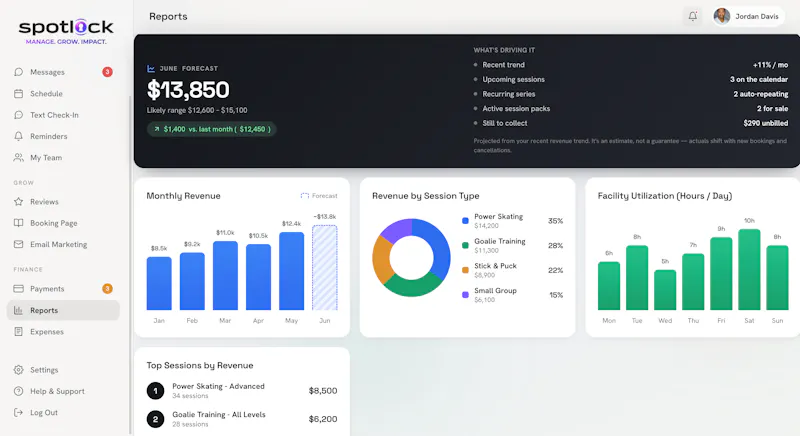Click the orange Payments count badge

point(107,289)
